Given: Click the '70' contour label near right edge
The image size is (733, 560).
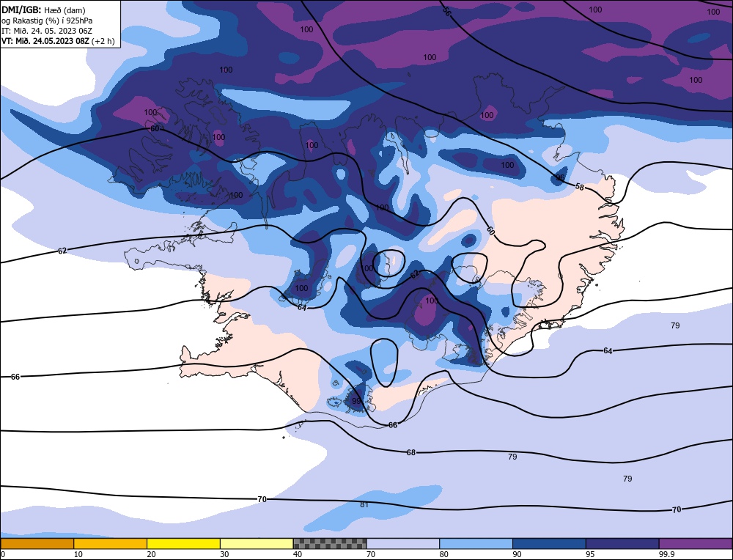Looking at the screenshot, I should tap(677, 509).
